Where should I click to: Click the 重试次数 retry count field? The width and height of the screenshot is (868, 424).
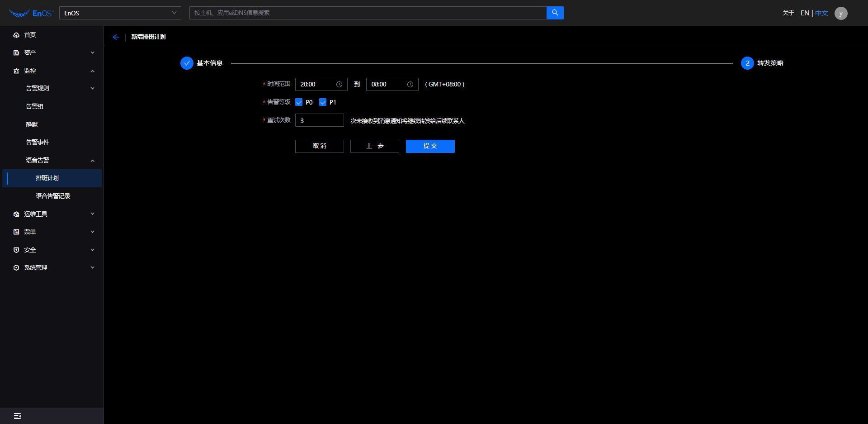click(x=320, y=120)
